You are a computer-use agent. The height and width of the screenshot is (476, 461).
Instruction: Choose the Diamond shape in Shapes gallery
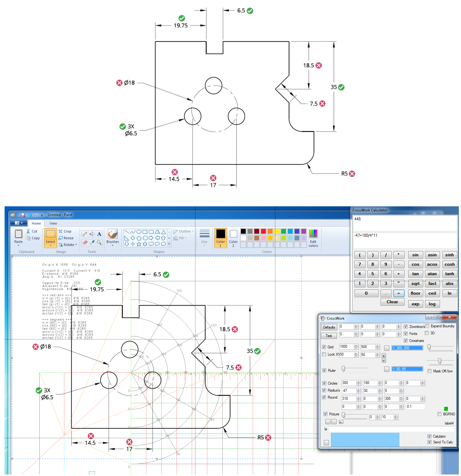click(x=133, y=238)
